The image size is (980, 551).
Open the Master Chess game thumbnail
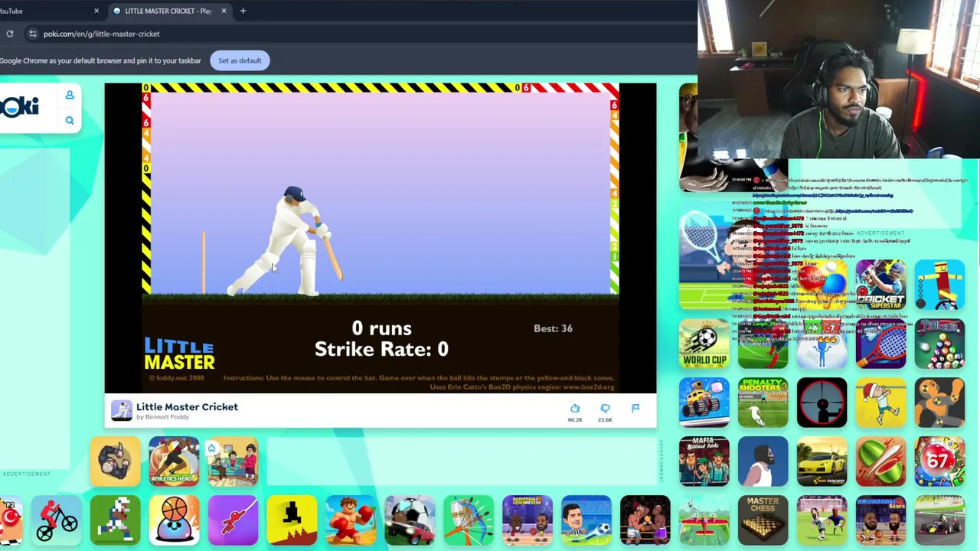[763, 520]
